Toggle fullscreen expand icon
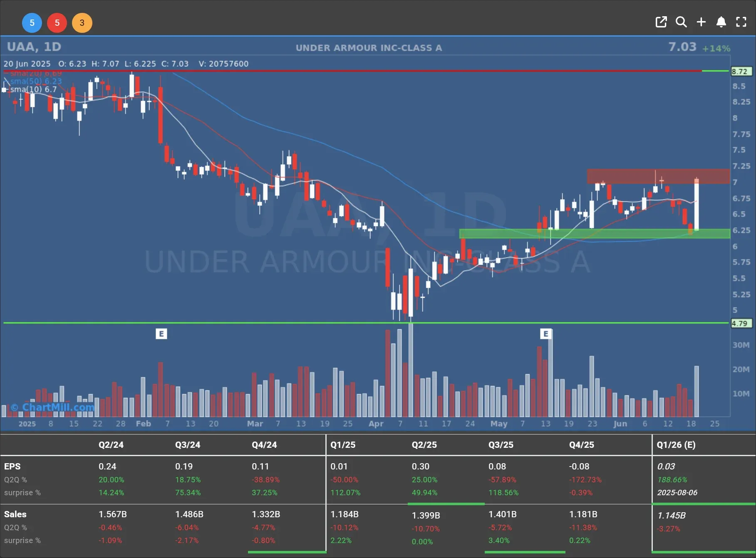756x558 pixels. pyautogui.click(x=741, y=22)
